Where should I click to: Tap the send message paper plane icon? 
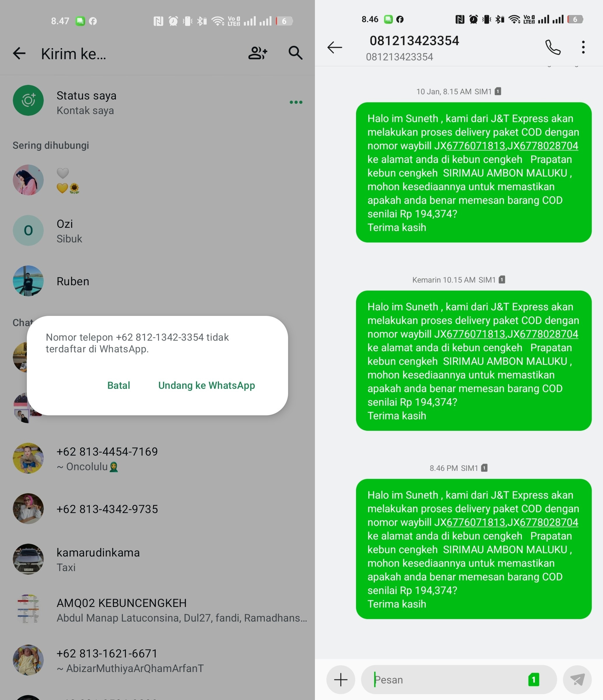577,679
